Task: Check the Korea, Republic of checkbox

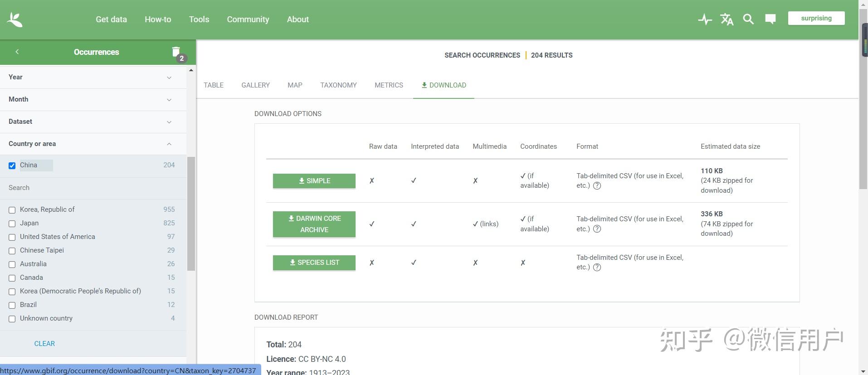Action: click(12, 210)
